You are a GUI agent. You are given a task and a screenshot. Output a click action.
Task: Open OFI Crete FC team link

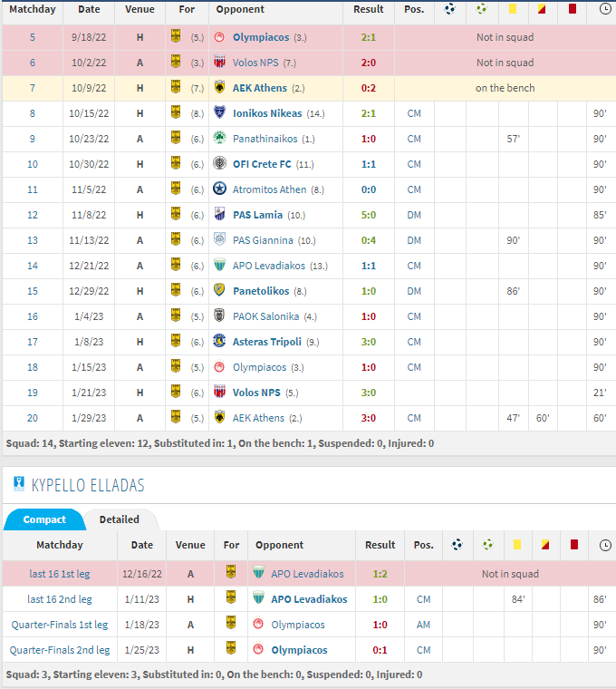pyautogui.click(x=262, y=164)
